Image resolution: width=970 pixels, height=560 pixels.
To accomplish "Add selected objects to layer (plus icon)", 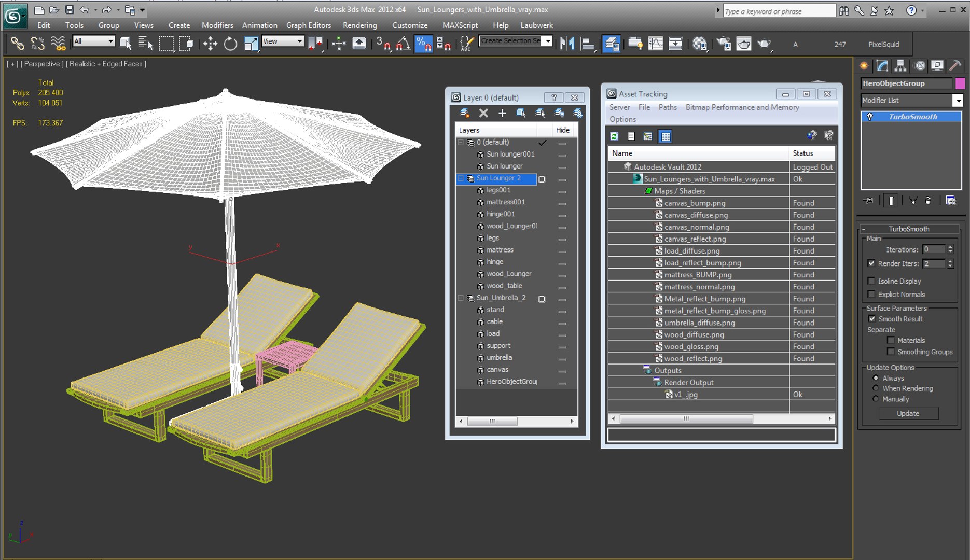I will tap(502, 113).
